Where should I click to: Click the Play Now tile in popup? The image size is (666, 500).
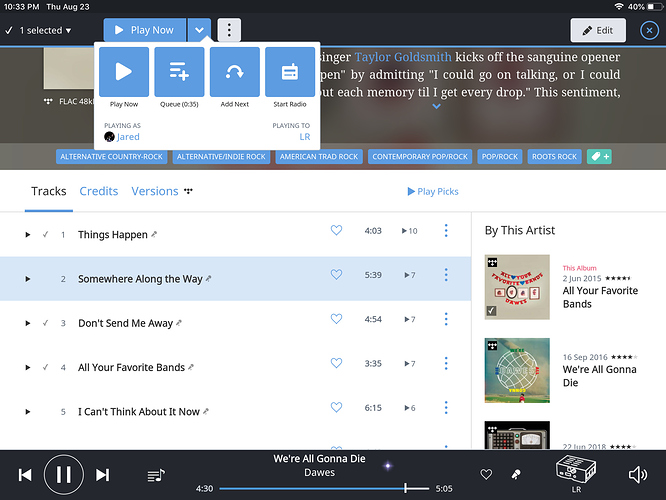click(124, 72)
